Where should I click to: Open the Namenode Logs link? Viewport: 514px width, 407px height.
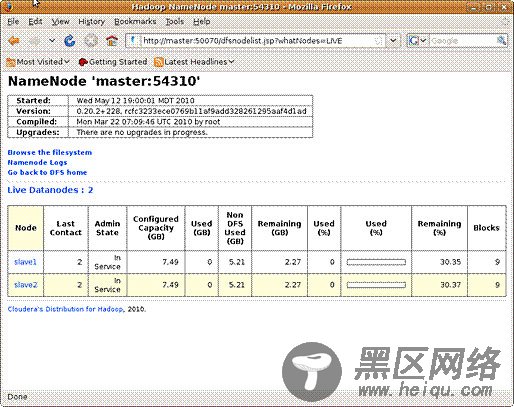coord(37,162)
